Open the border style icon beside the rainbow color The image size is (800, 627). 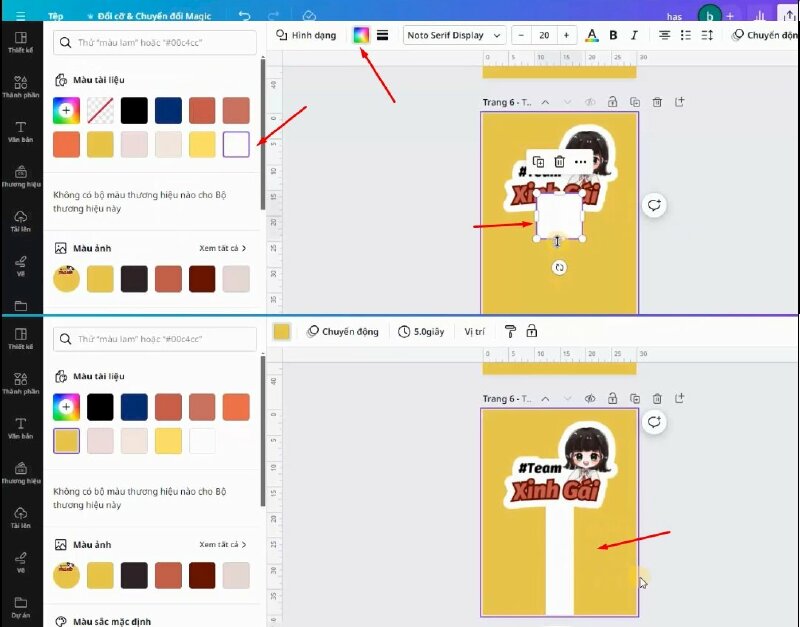[x=382, y=35]
